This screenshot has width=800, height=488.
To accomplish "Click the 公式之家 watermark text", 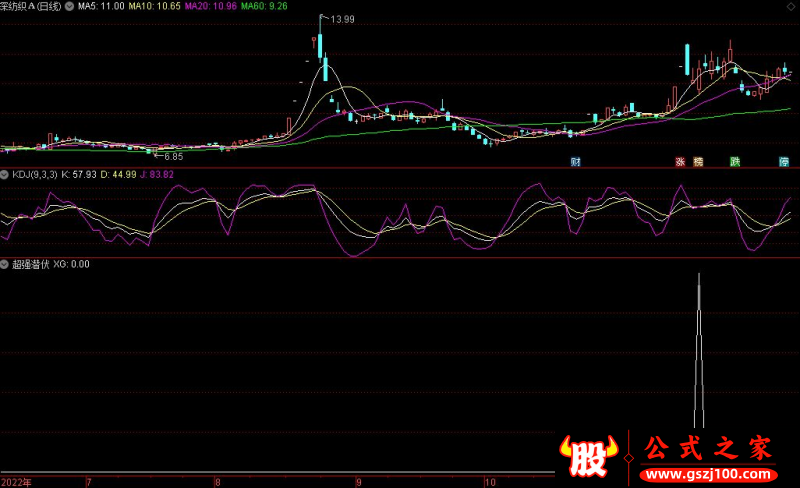I will pyautogui.click(x=704, y=446).
